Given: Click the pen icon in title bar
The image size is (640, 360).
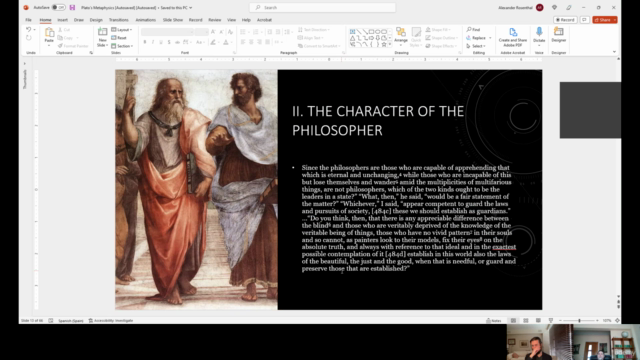Looking at the screenshot, I should coord(569,7).
